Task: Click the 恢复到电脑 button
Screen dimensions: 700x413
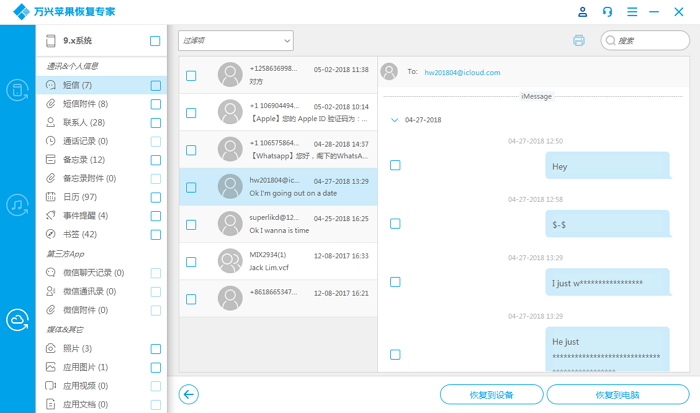Action: click(618, 395)
